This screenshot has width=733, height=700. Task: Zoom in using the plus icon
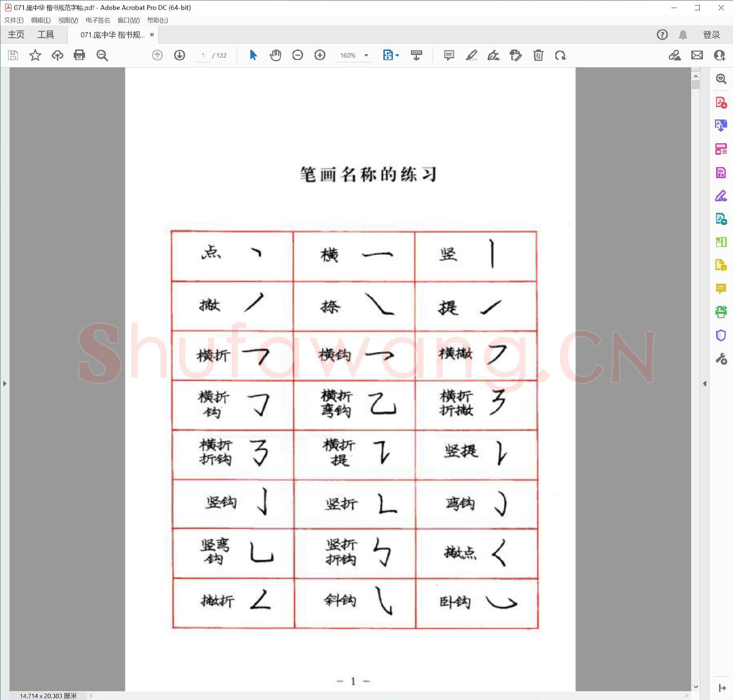pyautogui.click(x=320, y=55)
